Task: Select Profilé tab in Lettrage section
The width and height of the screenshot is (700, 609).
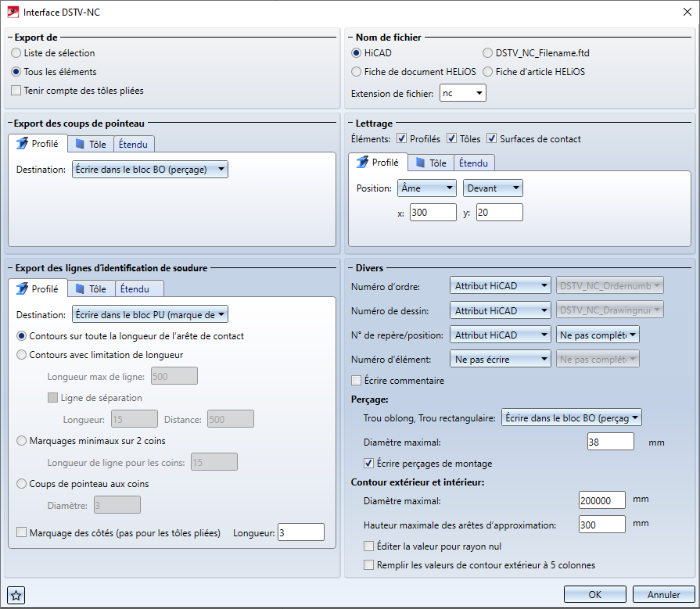Action: 378,163
